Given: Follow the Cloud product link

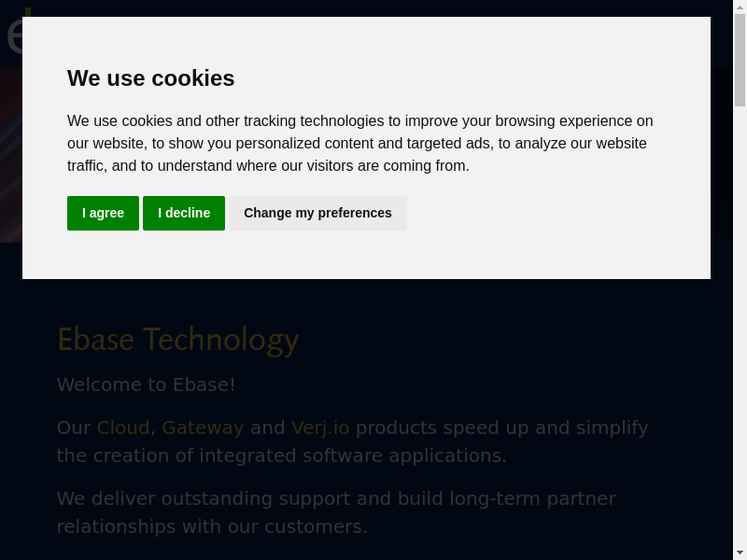Looking at the screenshot, I should 123,427.
